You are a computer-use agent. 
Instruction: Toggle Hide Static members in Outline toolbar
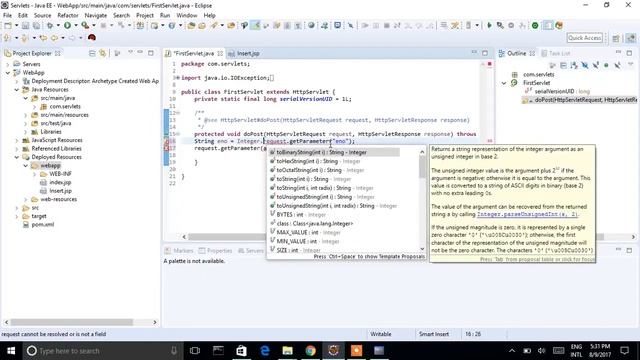(596, 65)
